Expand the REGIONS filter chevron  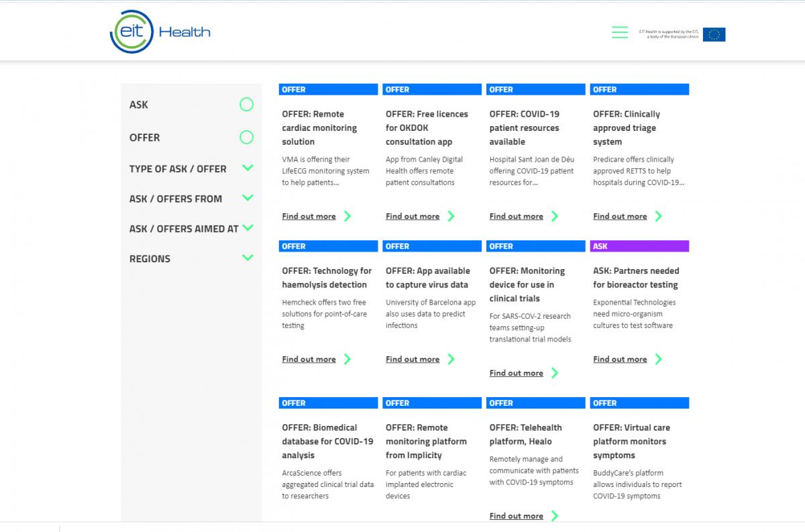click(248, 258)
